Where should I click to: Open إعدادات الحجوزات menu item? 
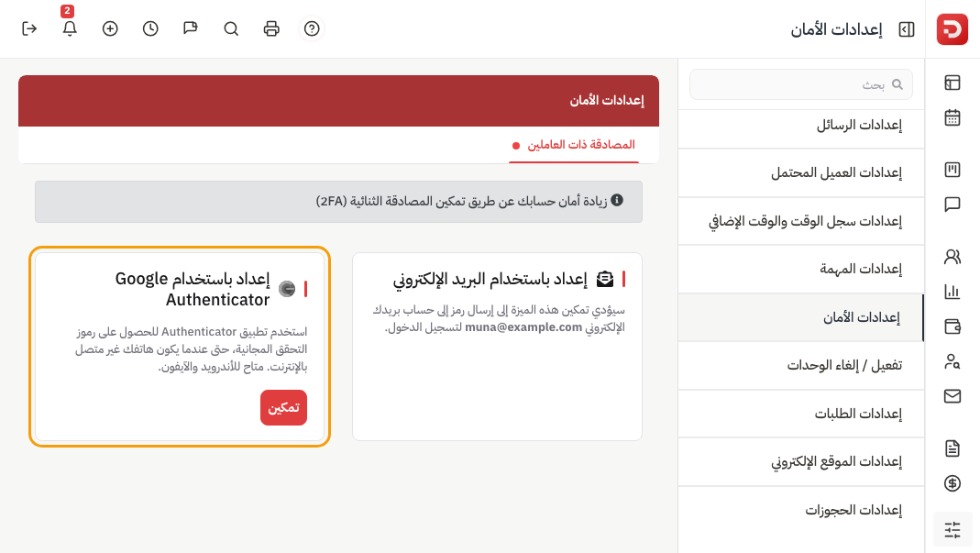pyautogui.click(x=801, y=510)
